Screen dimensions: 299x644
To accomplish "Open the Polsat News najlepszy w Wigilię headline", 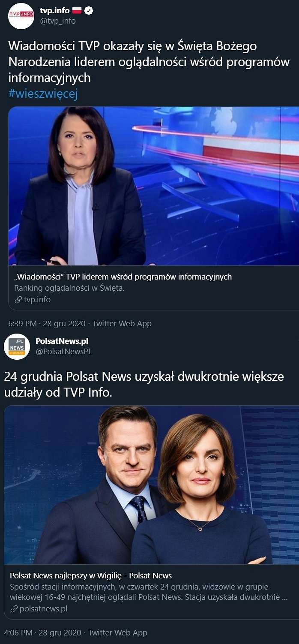I will [91, 575].
